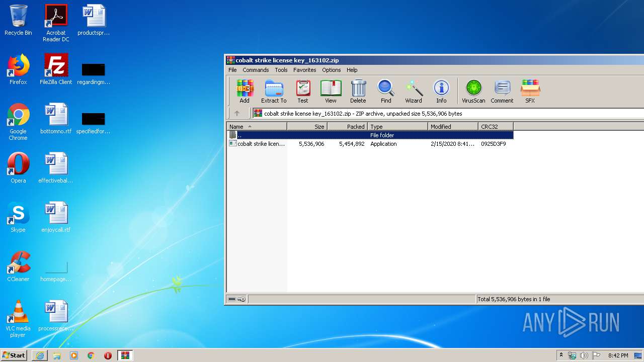Image resolution: width=644 pixels, height=362 pixels.
Task: Select the bottomno.rtf desktop file
Action: (x=56, y=119)
